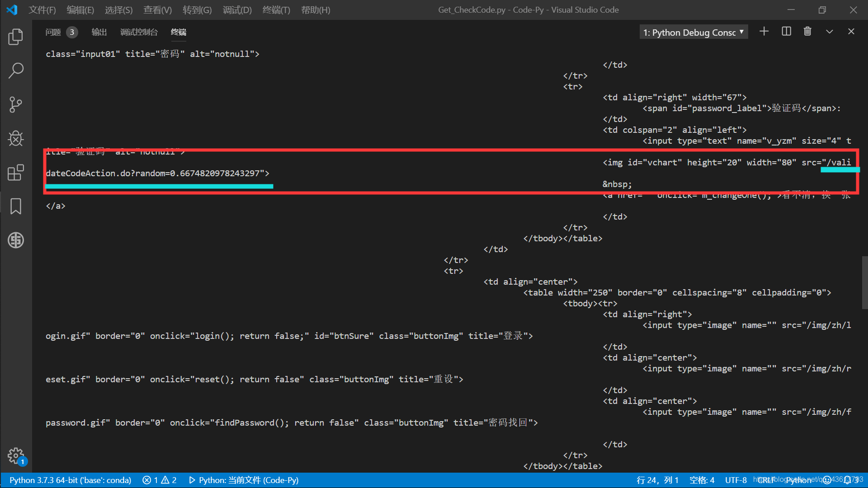Click the VS Code logo icon

coord(12,9)
